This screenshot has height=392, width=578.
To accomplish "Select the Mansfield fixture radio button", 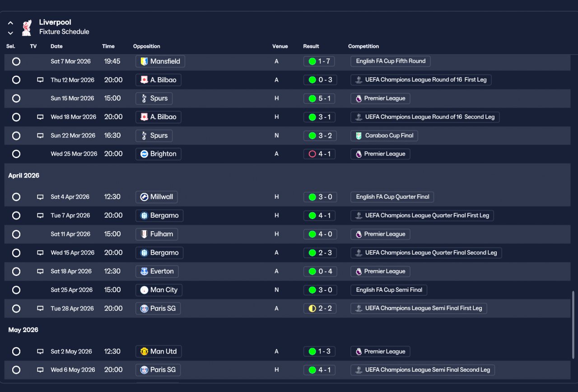I will tap(16, 61).
